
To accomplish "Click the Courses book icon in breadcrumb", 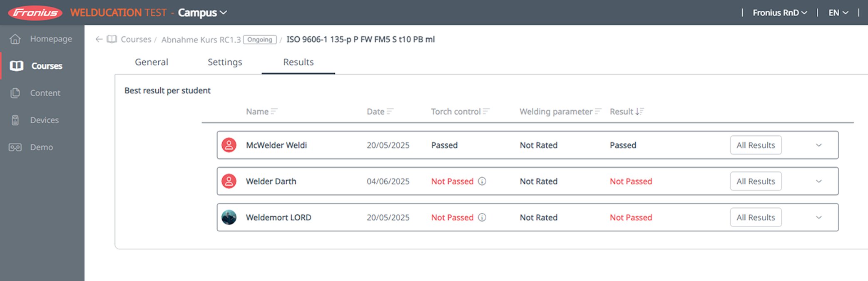I will 112,39.
